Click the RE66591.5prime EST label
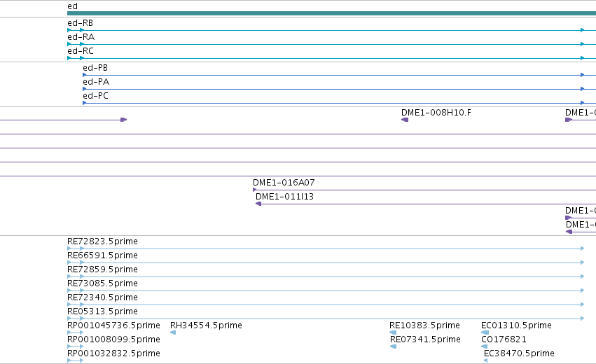The width and height of the screenshot is (596, 364). 102,255
